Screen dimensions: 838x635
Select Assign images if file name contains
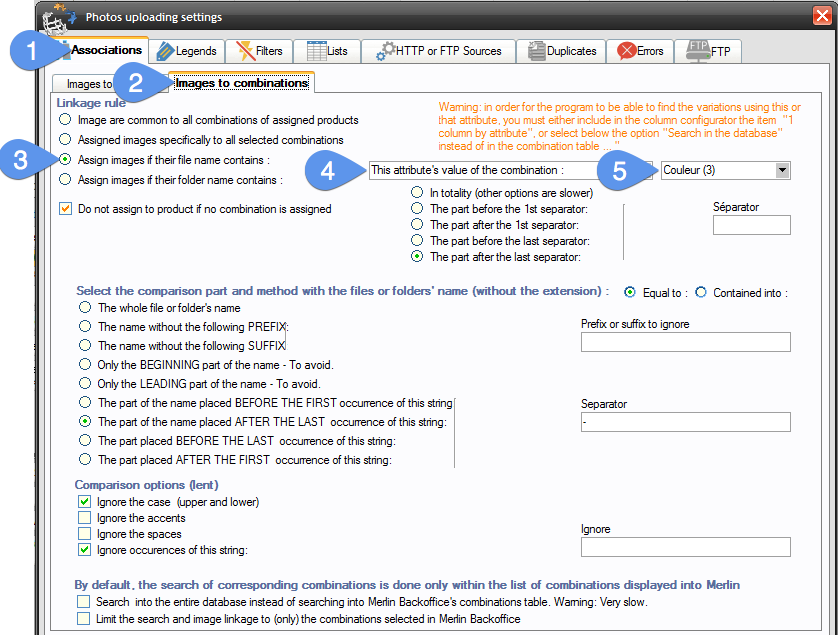[x=65, y=159]
